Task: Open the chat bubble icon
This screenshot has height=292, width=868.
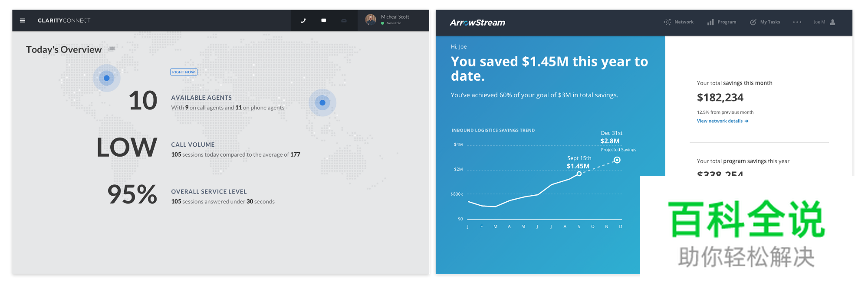Action: click(324, 20)
